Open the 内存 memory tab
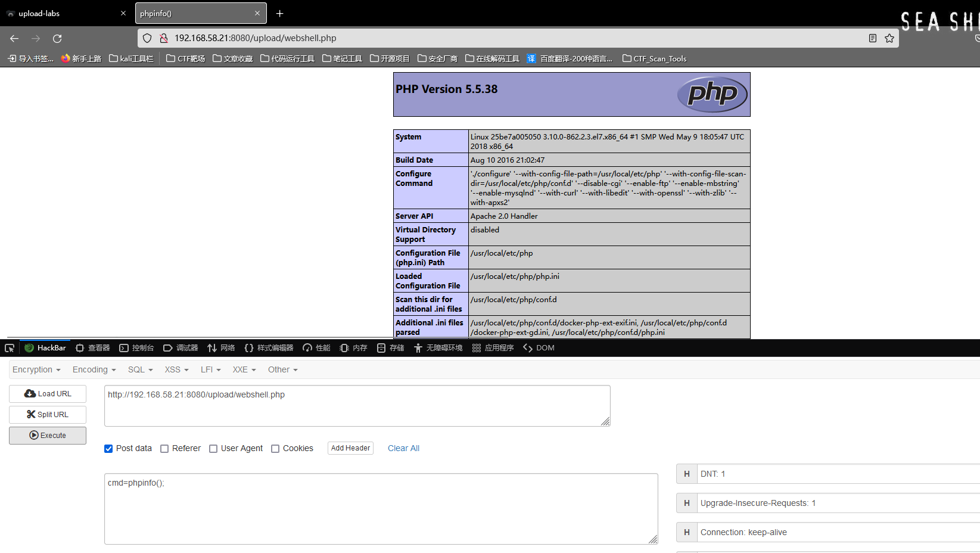This screenshot has width=980, height=553. (353, 348)
